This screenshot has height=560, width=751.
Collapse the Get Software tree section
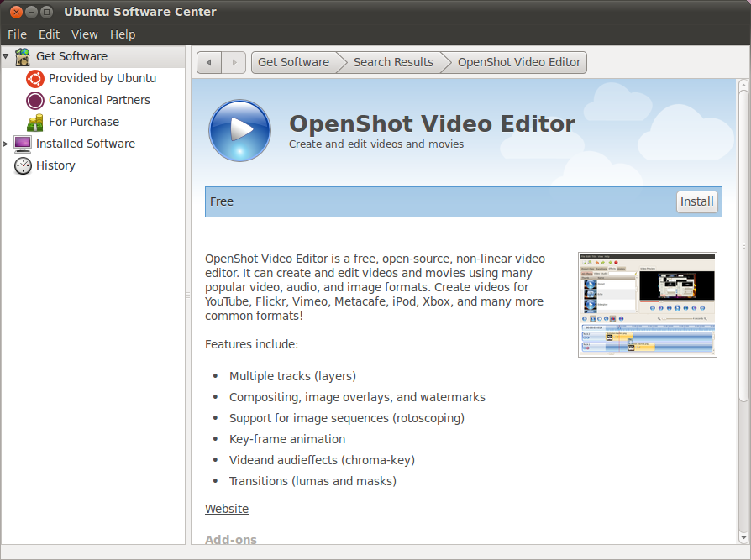(6, 57)
